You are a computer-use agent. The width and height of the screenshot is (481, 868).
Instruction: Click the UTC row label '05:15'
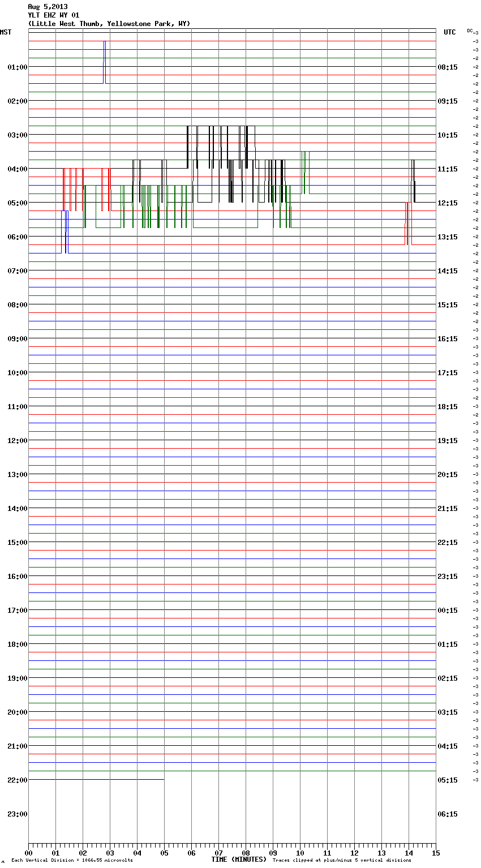448,780
